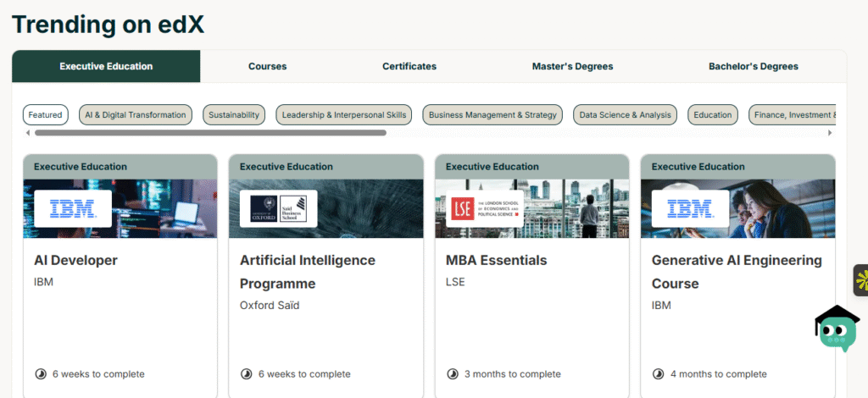This screenshot has height=398, width=868.
Task: Click the Artificial Intelligence Programme banner image
Action: tap(364, 208)
